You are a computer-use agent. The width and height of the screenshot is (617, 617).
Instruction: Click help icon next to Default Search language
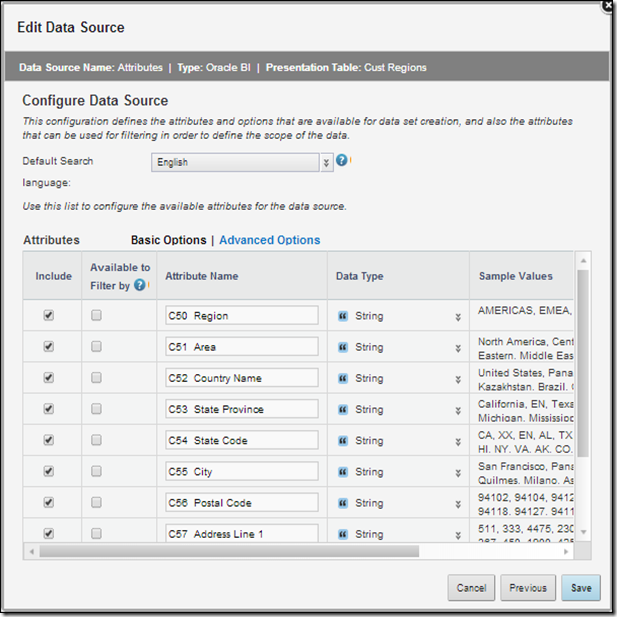click(x=342, y=160)
